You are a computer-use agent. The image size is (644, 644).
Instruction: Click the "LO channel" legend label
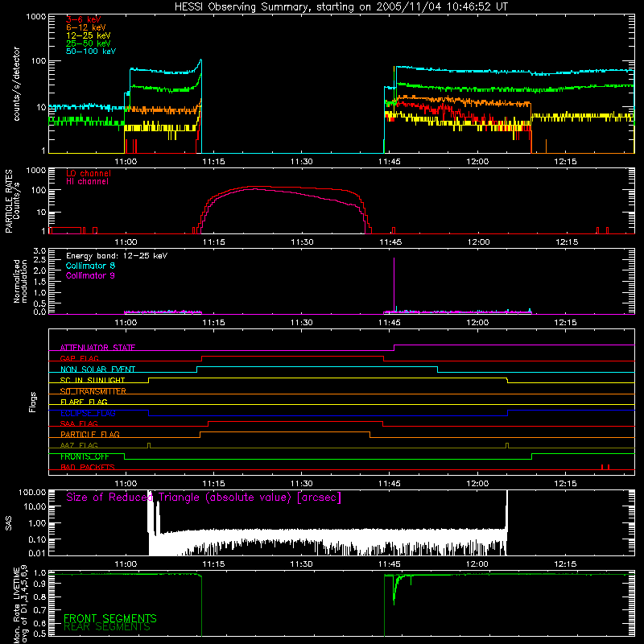[89, 173]
